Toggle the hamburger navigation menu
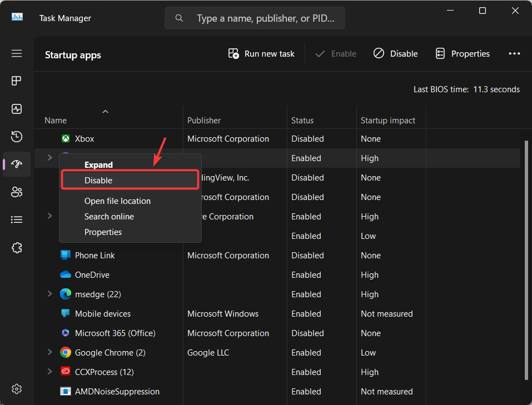The height and width of the screenshot is (405, 532). click(17, 53)
